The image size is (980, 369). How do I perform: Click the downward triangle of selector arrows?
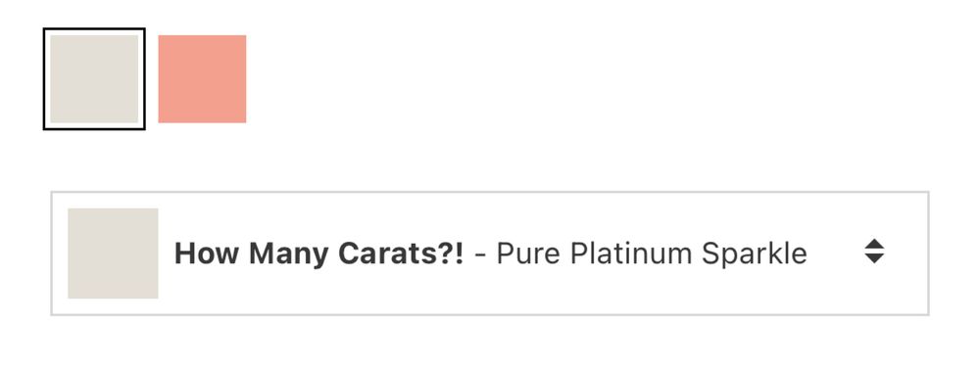coord(874,258)
